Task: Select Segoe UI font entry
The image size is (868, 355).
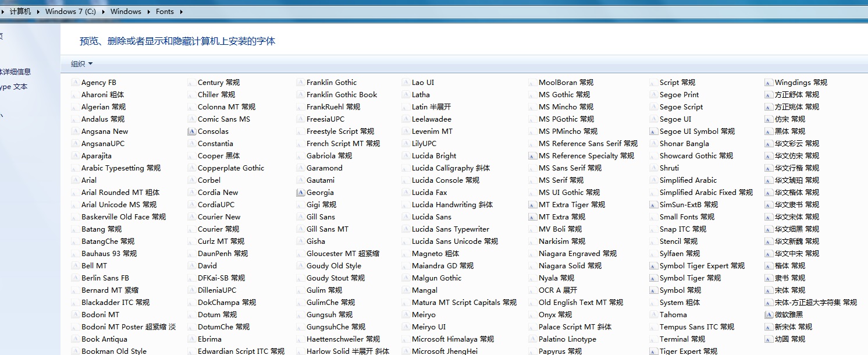Action: pos(675,119)
